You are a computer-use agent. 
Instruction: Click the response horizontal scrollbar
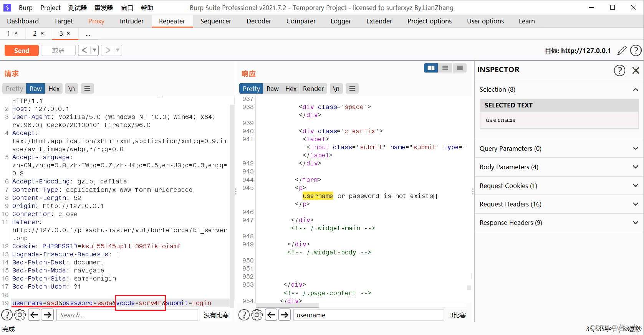287,305
